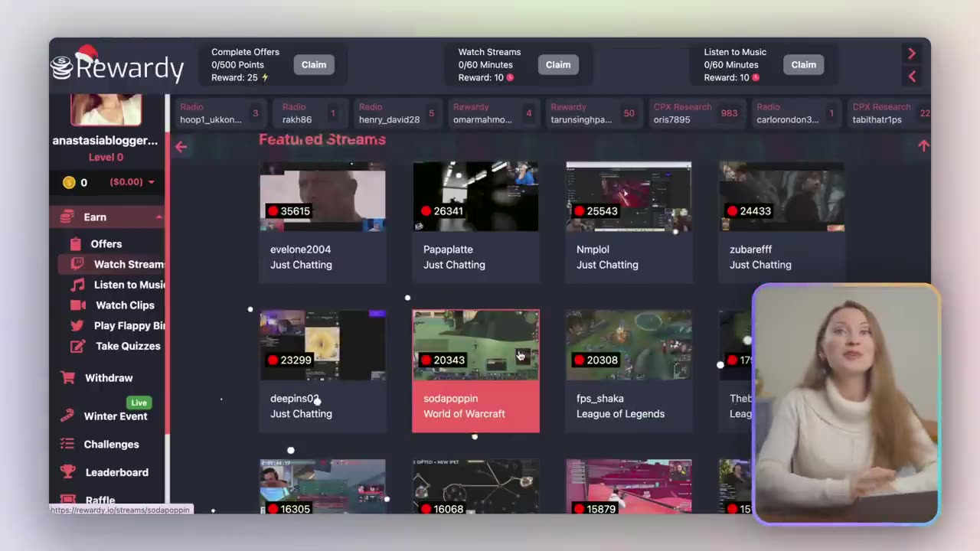
Task: Open Take Quizzes page
Action: pyautogui.click(x=128, y=346)
